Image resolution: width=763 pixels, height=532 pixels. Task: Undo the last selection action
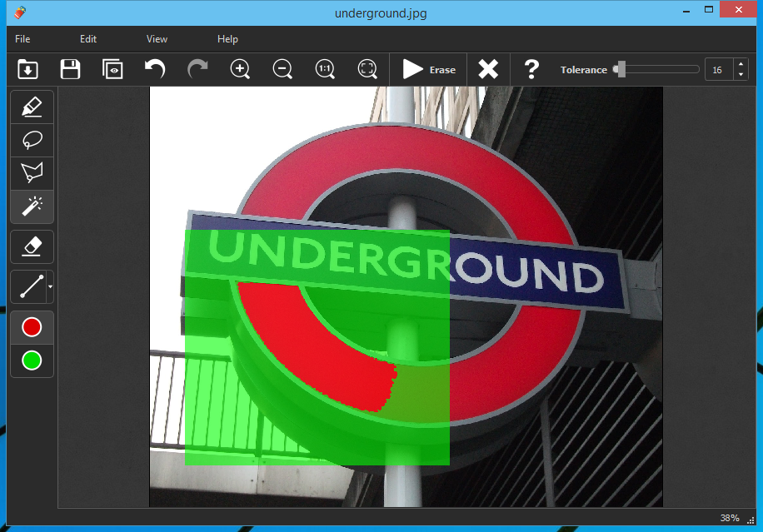click(154, 69)
